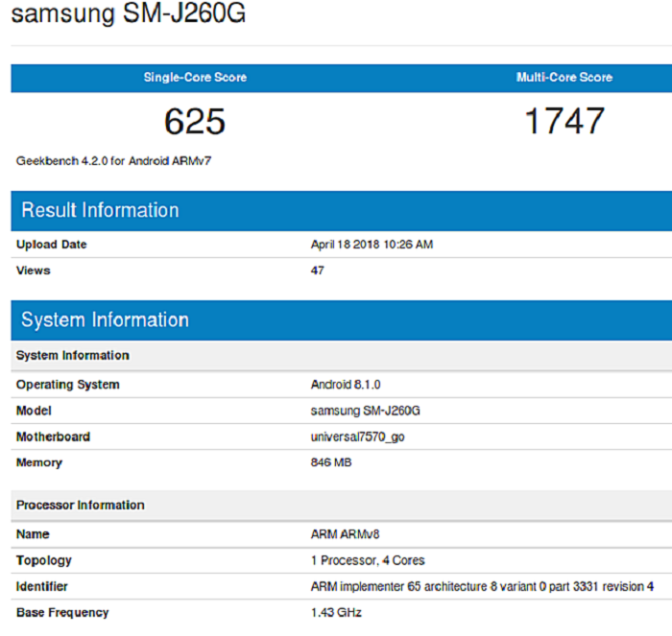Select the Single-Core Score header
The height and width of the screenshot is (636, 672).
point(195,78)
